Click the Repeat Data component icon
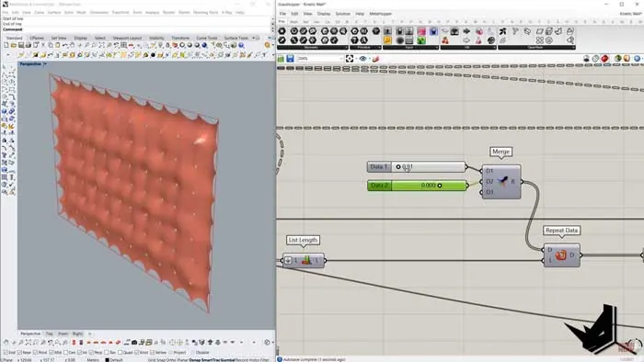 [560, 255]
